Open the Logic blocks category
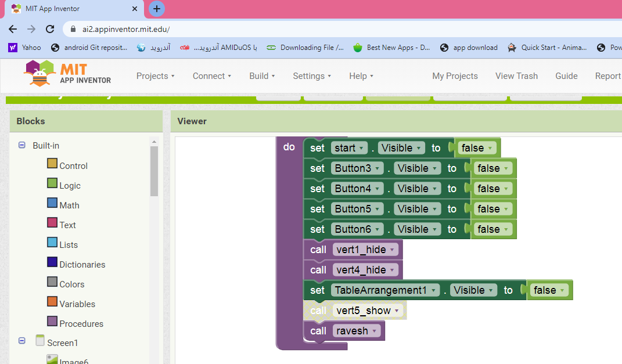Screen dimensions: 622x364 point(69,185)
